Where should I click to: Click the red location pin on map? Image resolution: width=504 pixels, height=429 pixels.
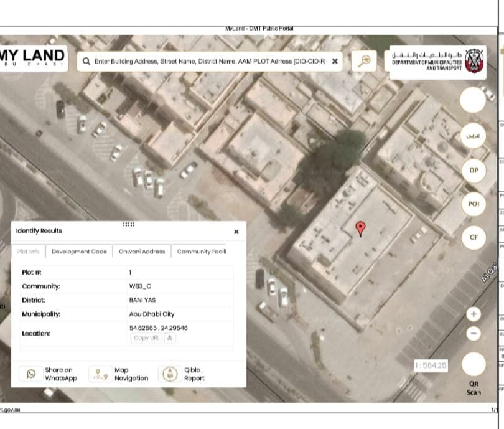click(x=360, y=229)
